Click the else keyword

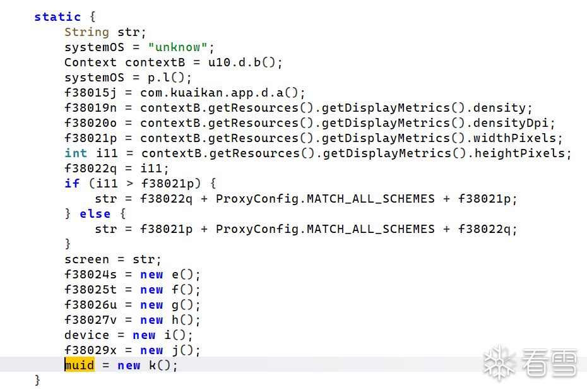(95, 214)
